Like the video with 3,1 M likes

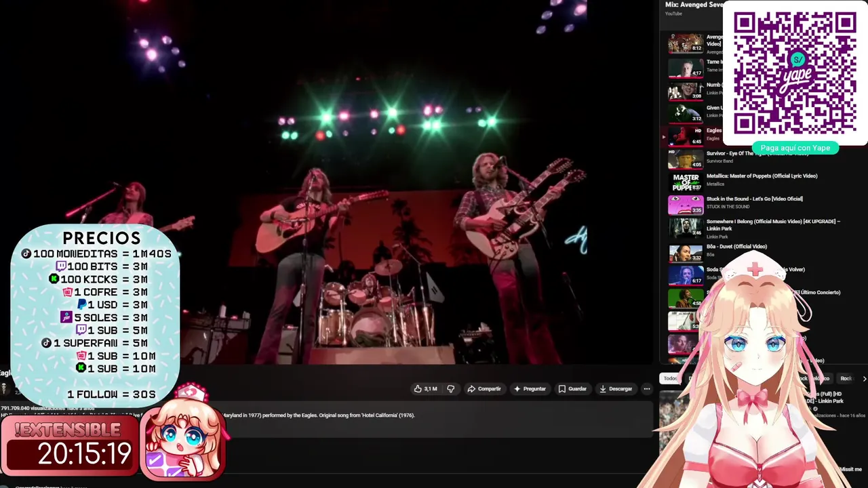pos(426,389)
